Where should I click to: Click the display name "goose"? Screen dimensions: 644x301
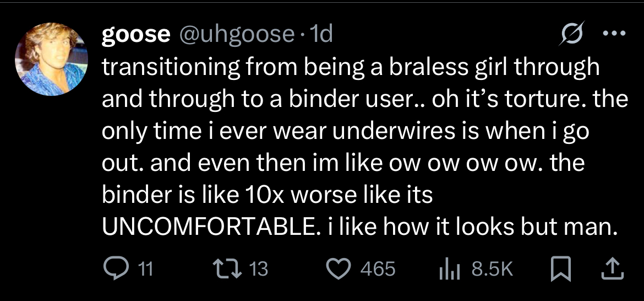tap(136, 35)
